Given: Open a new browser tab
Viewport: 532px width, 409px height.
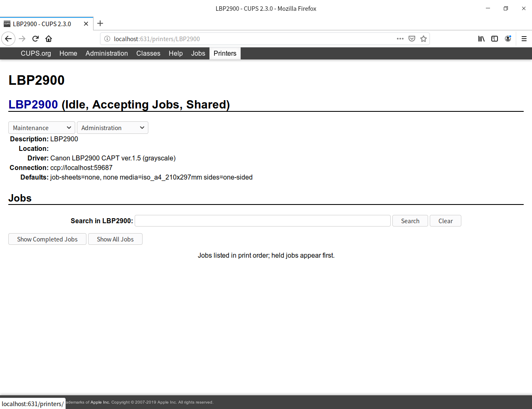Looking at the screenshot, I should tap(100, 23).
